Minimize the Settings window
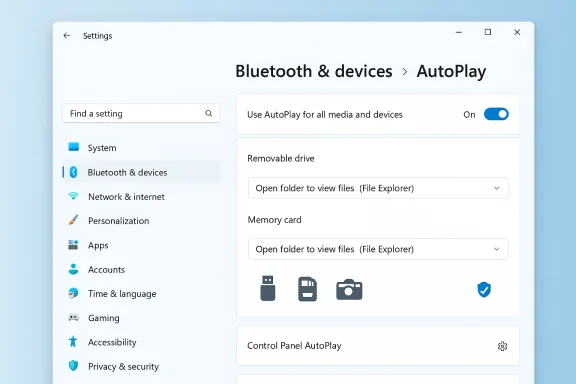The width and height of the screenshot is (576, 384). point(459,32)
